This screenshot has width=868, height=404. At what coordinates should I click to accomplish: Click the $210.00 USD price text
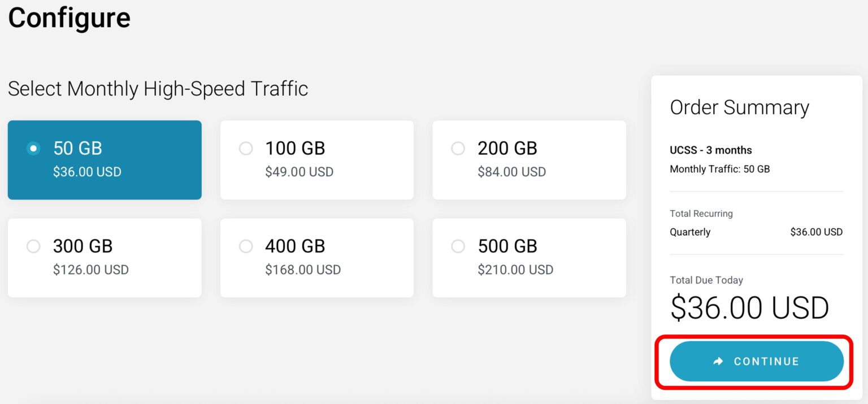pyautogui.click(x=515, y=270)
